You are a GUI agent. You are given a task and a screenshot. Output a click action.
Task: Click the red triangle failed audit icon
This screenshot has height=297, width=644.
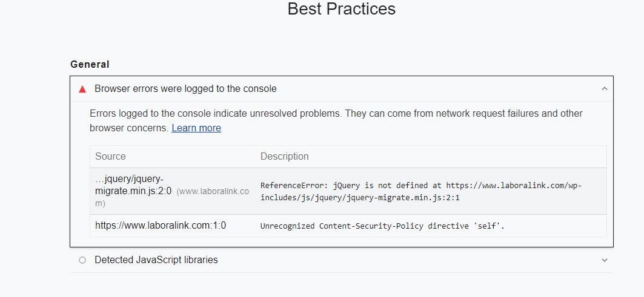pyautogui.click(x=82, y=89)
